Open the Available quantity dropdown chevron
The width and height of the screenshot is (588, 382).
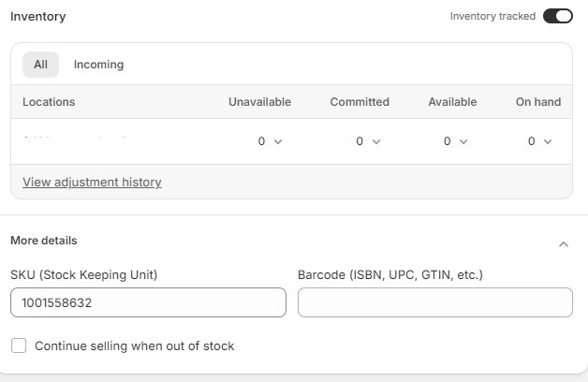[463, 141]
